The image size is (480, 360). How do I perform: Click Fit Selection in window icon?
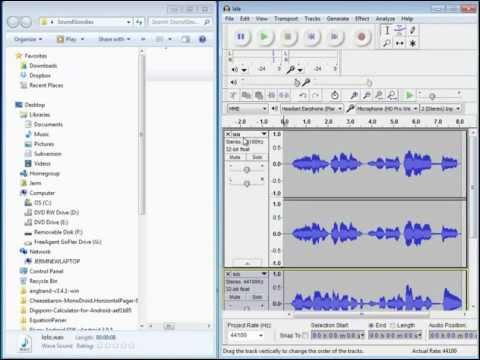379,96
